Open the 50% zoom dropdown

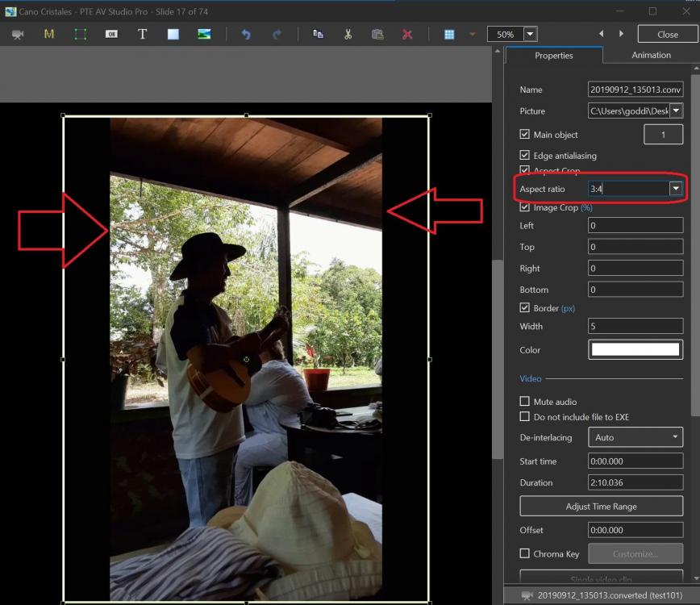click(x=530, y=35)
